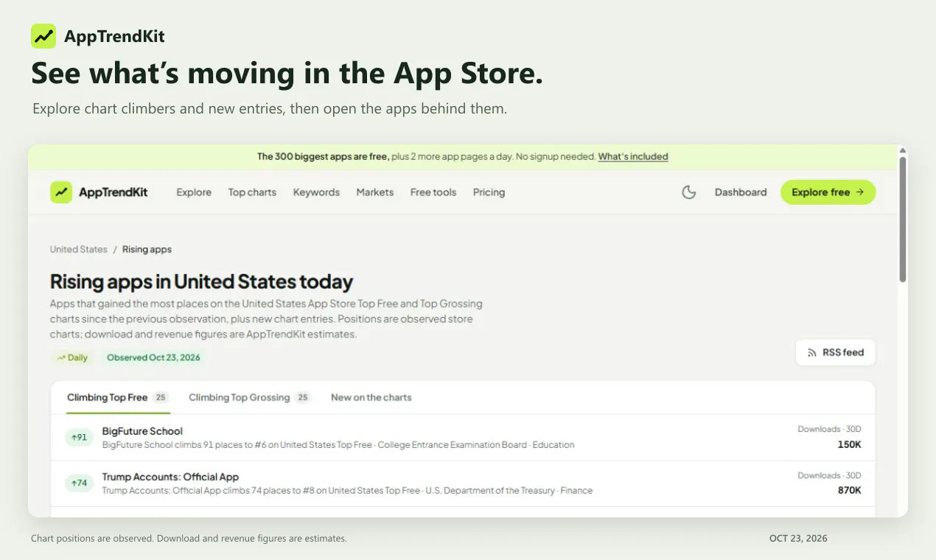
Task: Click the Rising apps in United States today heading
Action: pyautogui.click(x=201, y=281)
